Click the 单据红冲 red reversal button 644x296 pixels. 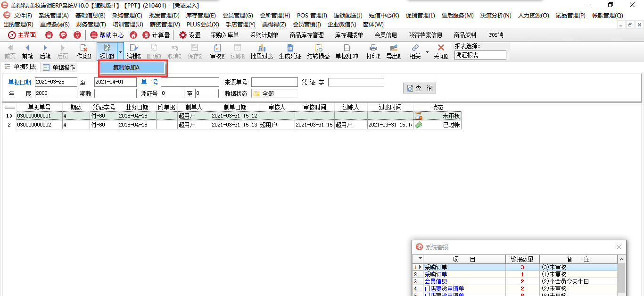[x=347, y=51]
